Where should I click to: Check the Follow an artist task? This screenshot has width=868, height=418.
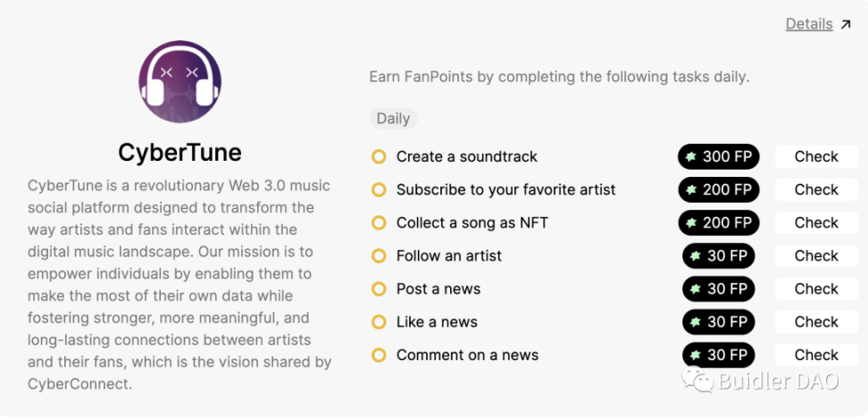816,255
